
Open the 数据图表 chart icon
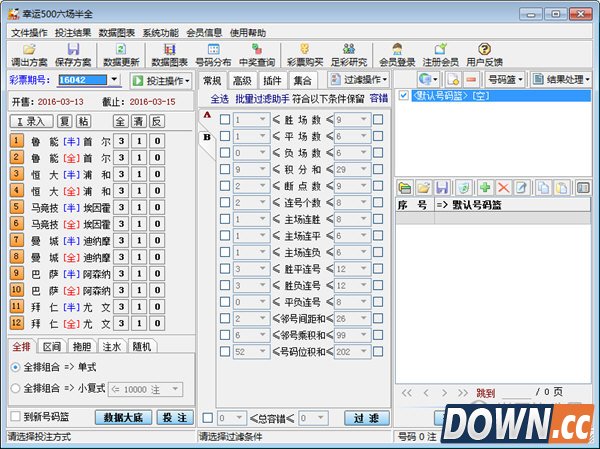pos(169,55)
